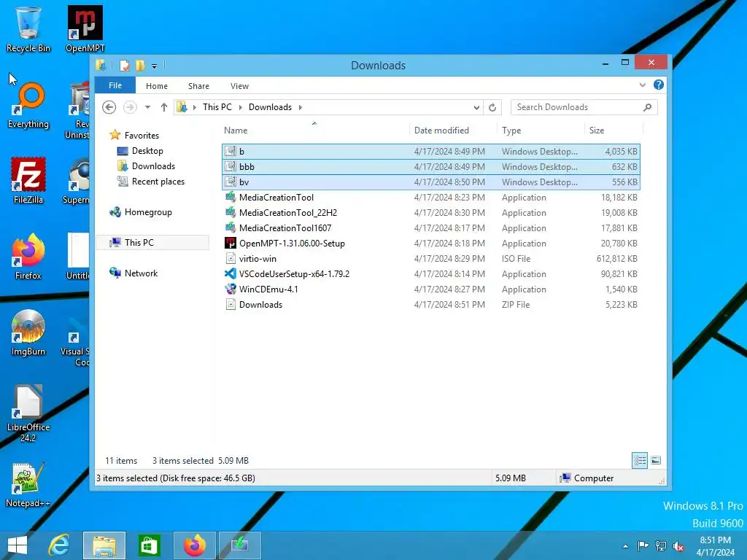Sort by Size column header
Screen dimensions: 747x560
click(x=597, y=131)
